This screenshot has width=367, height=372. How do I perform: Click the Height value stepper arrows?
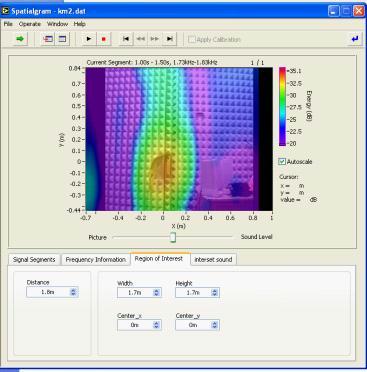tap(214, 293)
